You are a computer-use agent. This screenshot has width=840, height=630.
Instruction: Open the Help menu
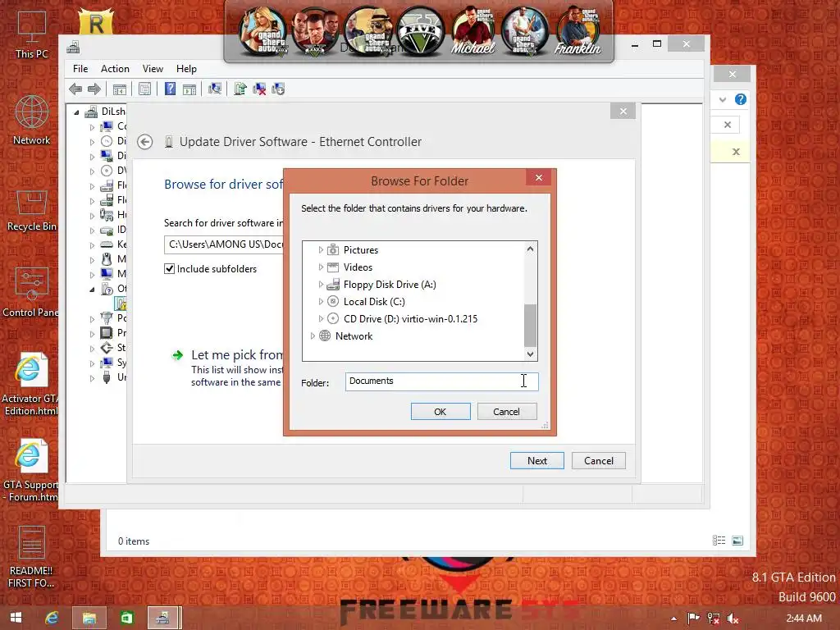186,69
